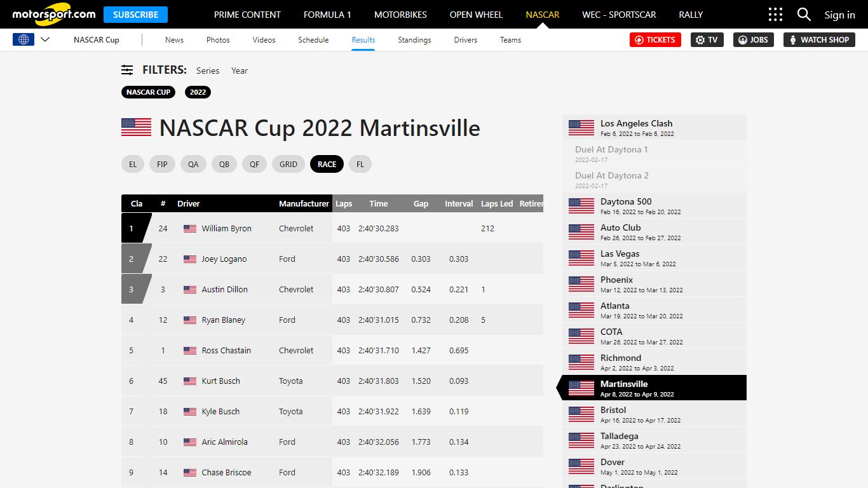Click the red TICKETS button
This screenshot has width=868, height=488.
(x=655, y=39)
